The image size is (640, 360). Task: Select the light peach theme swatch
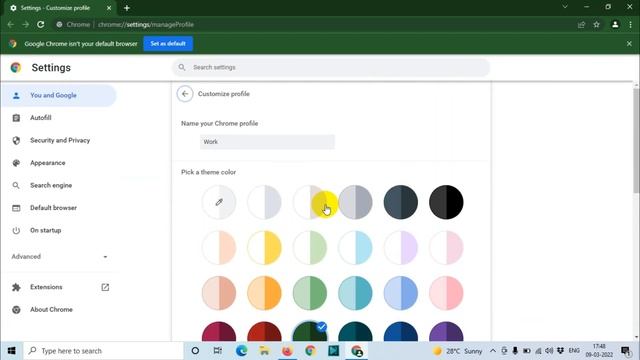click(x=219, y=247)
